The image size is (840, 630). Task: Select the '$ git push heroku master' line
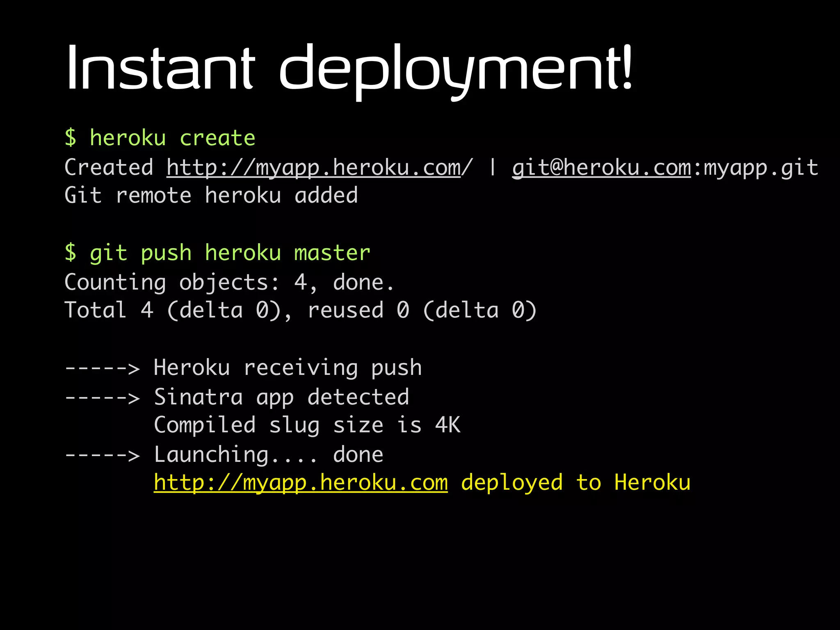(217, 253)
